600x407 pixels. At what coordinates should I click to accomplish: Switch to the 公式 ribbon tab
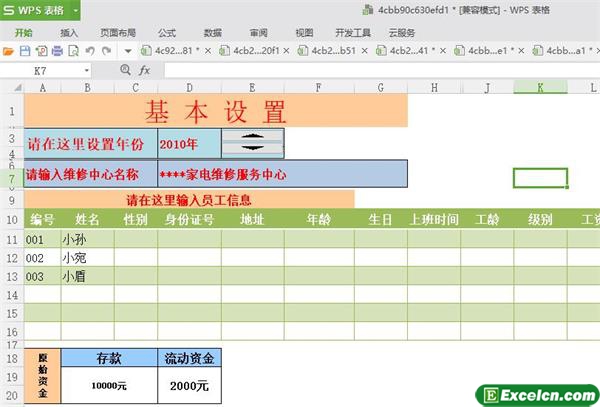[x=166, y=32]
